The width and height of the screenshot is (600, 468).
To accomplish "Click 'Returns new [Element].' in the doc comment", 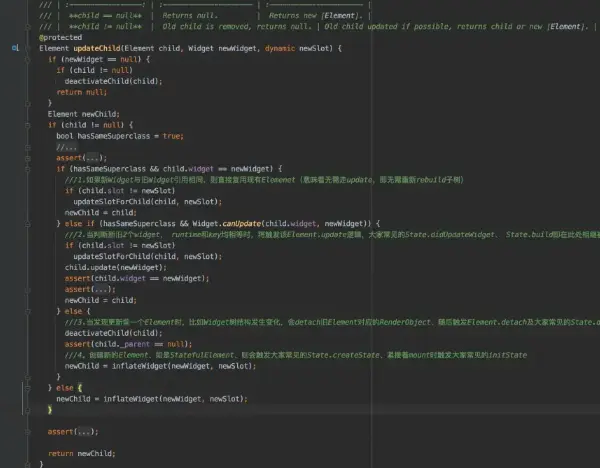I will click(x=315, y=16).
